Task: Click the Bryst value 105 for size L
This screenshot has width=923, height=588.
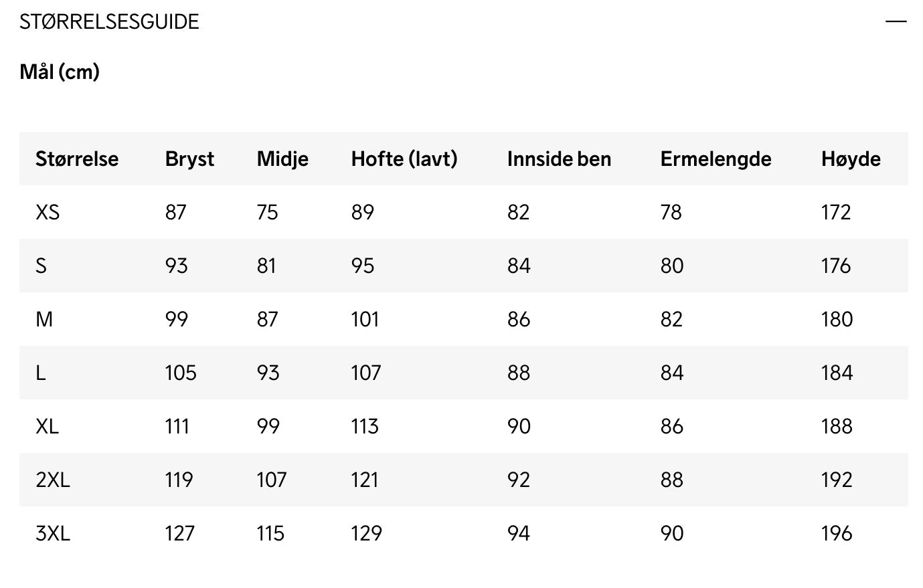Action: coord(181,373)
